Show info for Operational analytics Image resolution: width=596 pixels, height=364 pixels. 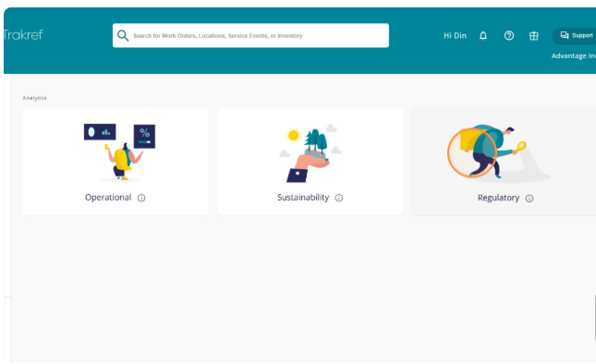(x=141, y=198)
